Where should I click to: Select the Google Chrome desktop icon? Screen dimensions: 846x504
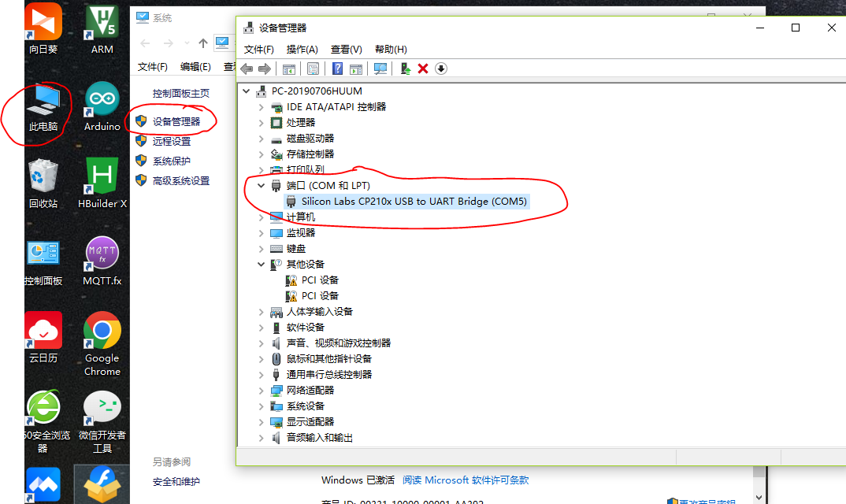(x=102, y=343)
